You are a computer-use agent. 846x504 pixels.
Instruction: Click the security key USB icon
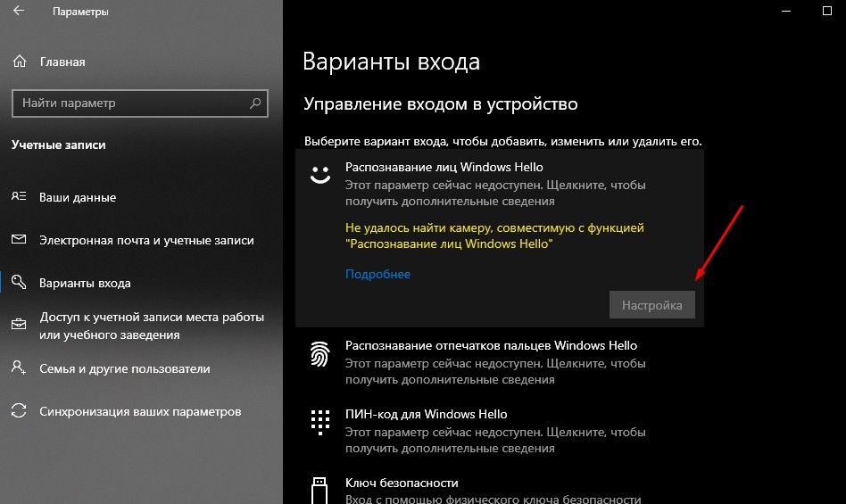pos(319,490)
